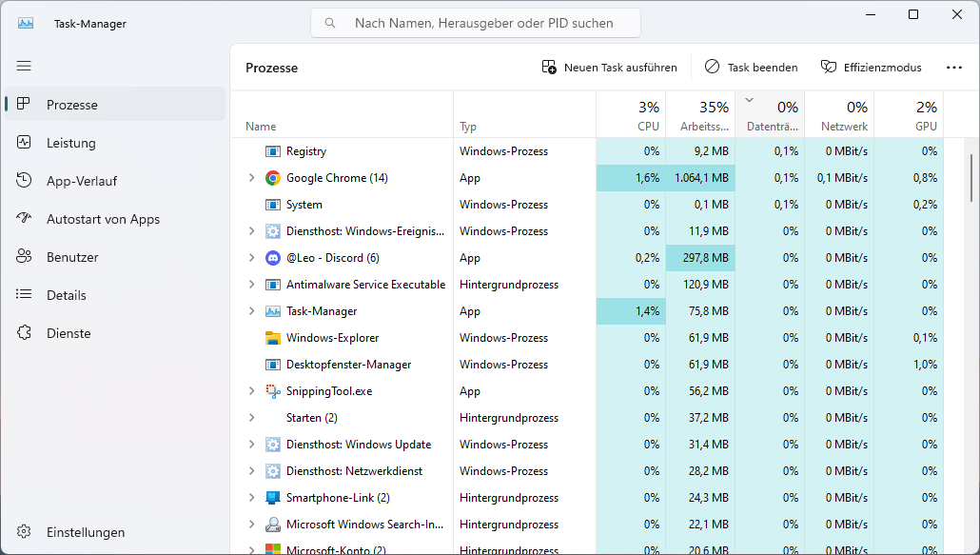Viewport: 980px width, 555px height.
Task: Expand the Smartphone-Link process group
Action: (251, 498)
